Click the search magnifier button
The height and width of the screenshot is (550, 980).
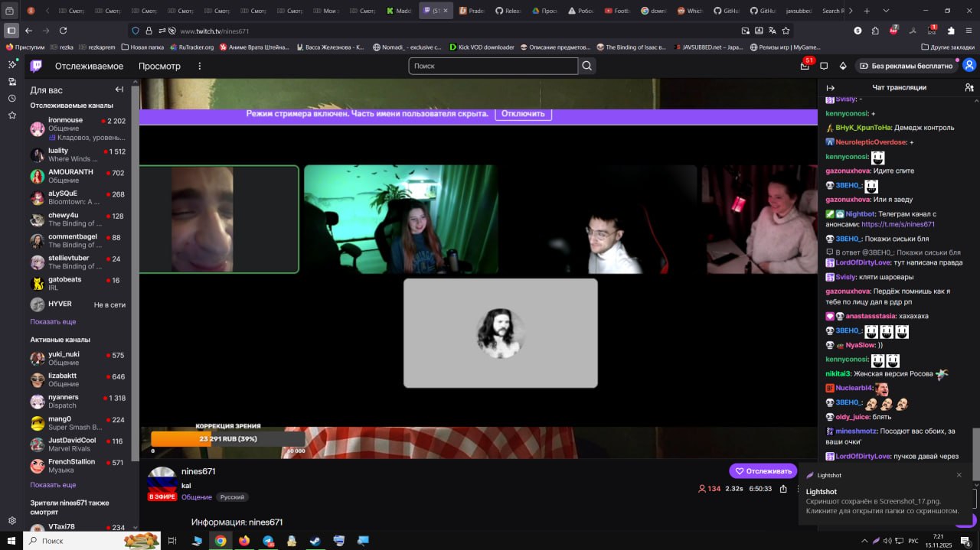587,66
